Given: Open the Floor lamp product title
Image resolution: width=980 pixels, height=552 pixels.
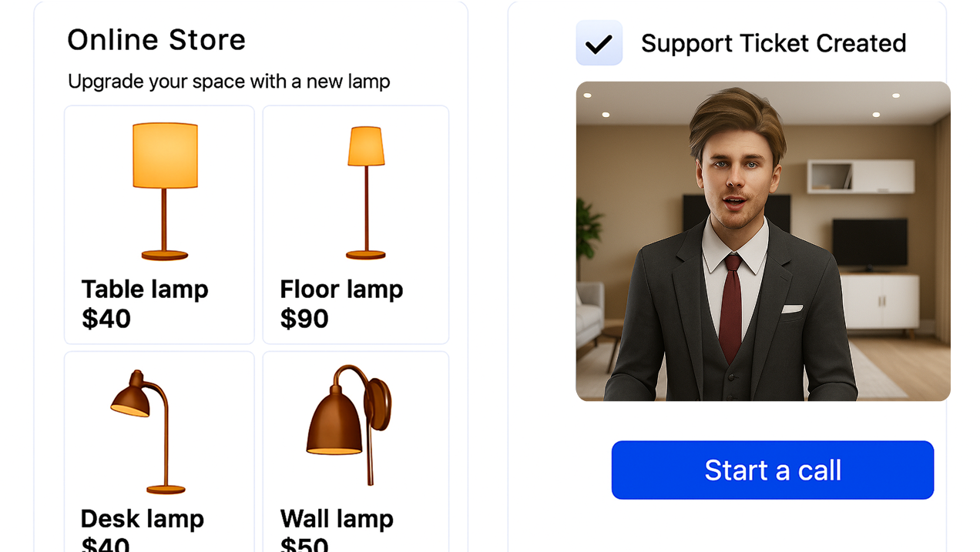Looking at the screenshot, I should tap(341, 289).
